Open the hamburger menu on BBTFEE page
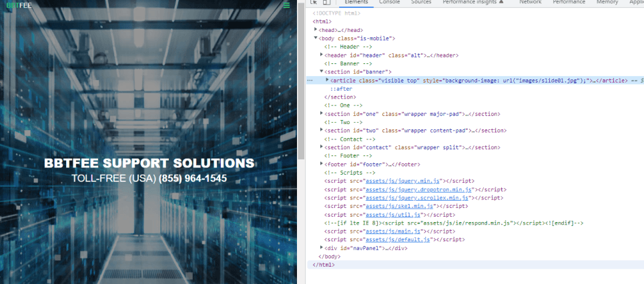The height and width of the screenshot is (284, 644). 286,5
